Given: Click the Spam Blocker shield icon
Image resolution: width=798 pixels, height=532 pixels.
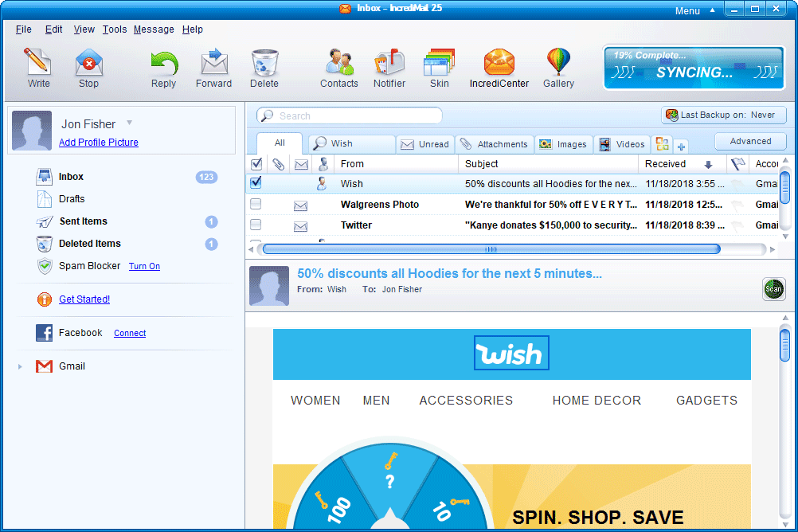Looking at the screenshot, I should 45,266.
